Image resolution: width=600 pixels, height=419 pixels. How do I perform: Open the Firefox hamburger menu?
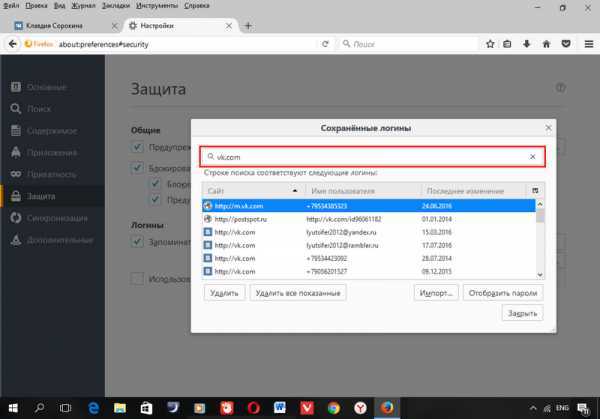click(589, 44)
